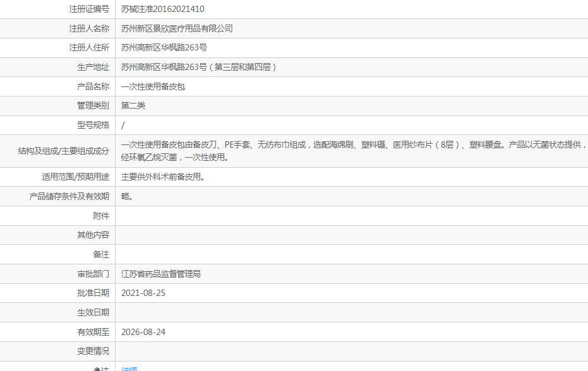Viewport: 588px width, 371px height.
Task: Select the expiry date 2026-08-24
Action: 143,332
